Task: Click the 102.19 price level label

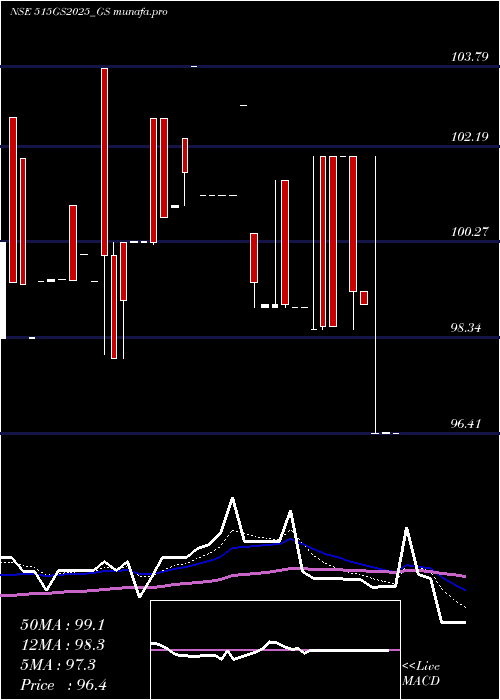Action: [469, 137]
